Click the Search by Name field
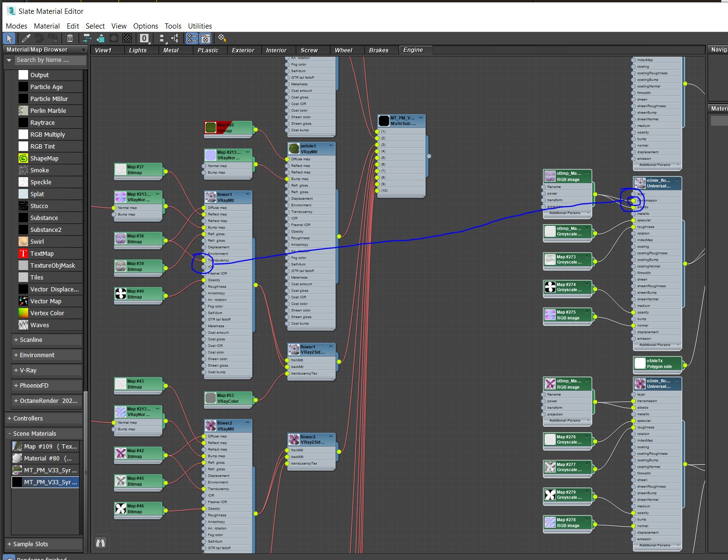This screenshot has width=728, height=560. [x=50, y=60]
